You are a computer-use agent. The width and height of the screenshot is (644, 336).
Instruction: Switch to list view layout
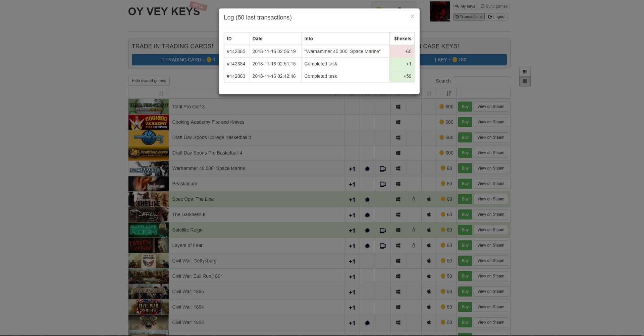pyautogui.click(x=525, y=81)
